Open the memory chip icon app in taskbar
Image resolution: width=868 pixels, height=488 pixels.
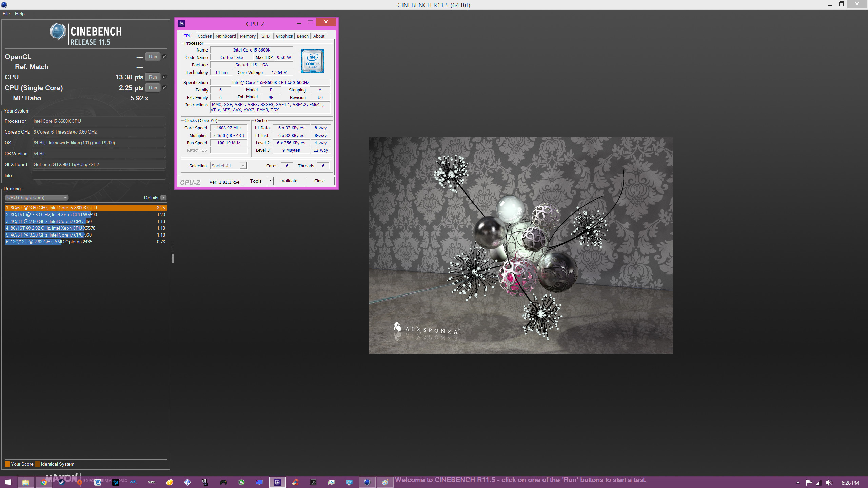(x=205, y=482)
